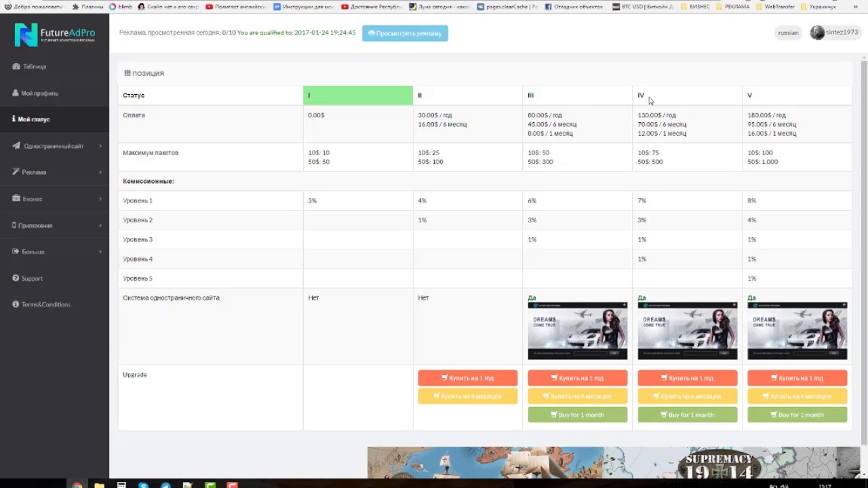
Task: Open the Достояние Республики bookmark
Action: [x=372, y=7]
